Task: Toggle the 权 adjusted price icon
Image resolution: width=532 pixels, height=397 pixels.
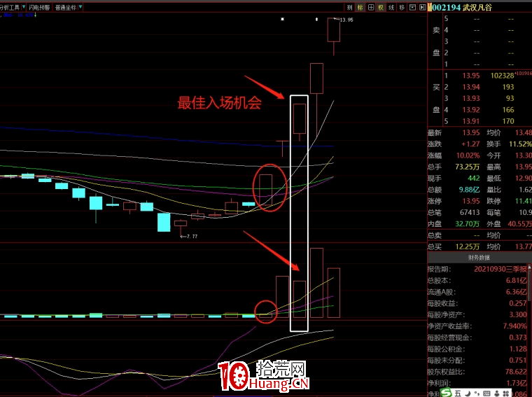Action: (x=381, y=8)
